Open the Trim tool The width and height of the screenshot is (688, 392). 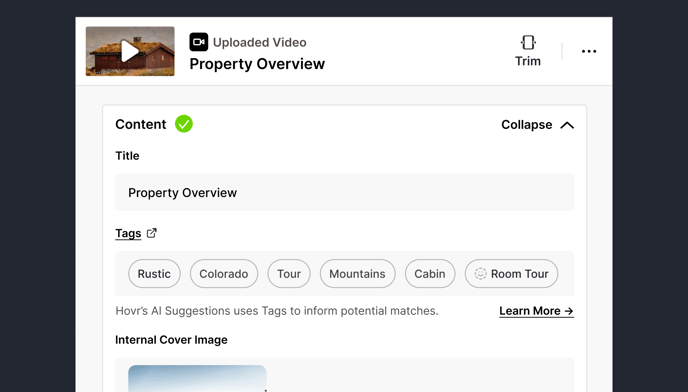528,51
